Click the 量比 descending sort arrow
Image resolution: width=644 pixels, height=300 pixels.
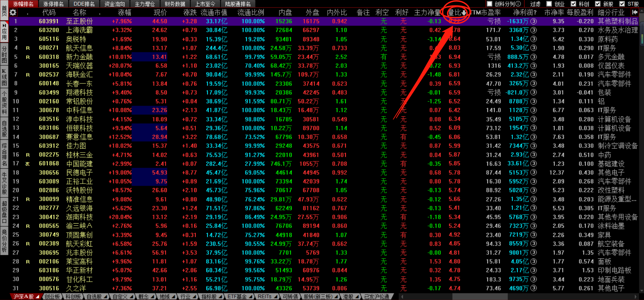tap(464, 13)
